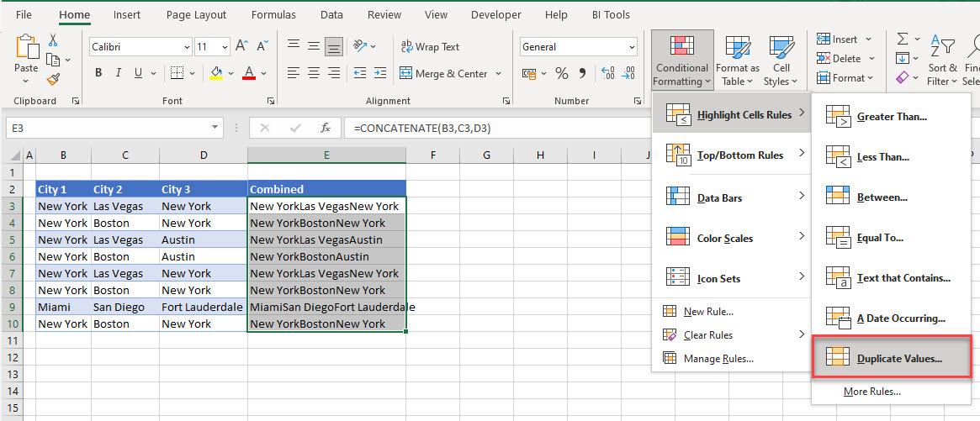Screen dimensions: 980x421
Task: Click the Cut scissors icon
Action: (53, 40)
